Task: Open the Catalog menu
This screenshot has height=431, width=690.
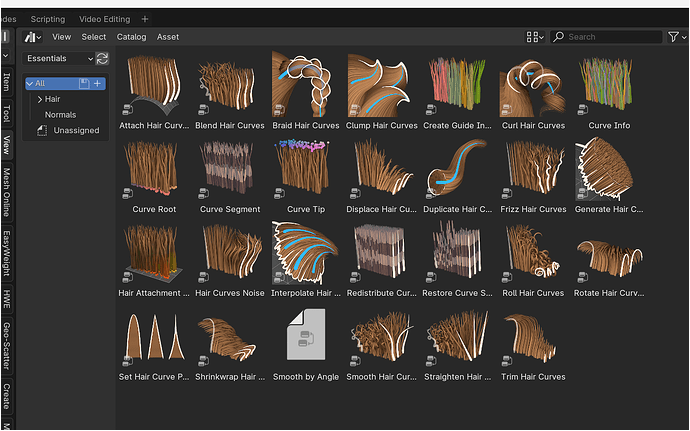Action: click(131, 37)
